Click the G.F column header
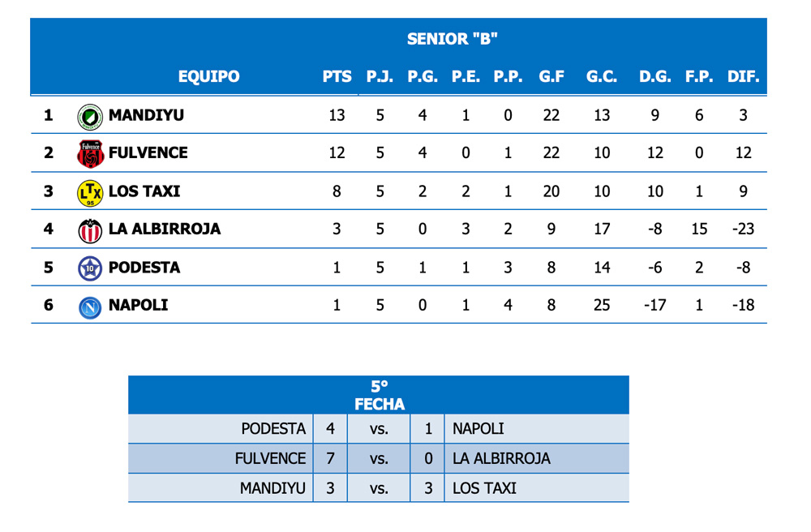 coord(551,77)
